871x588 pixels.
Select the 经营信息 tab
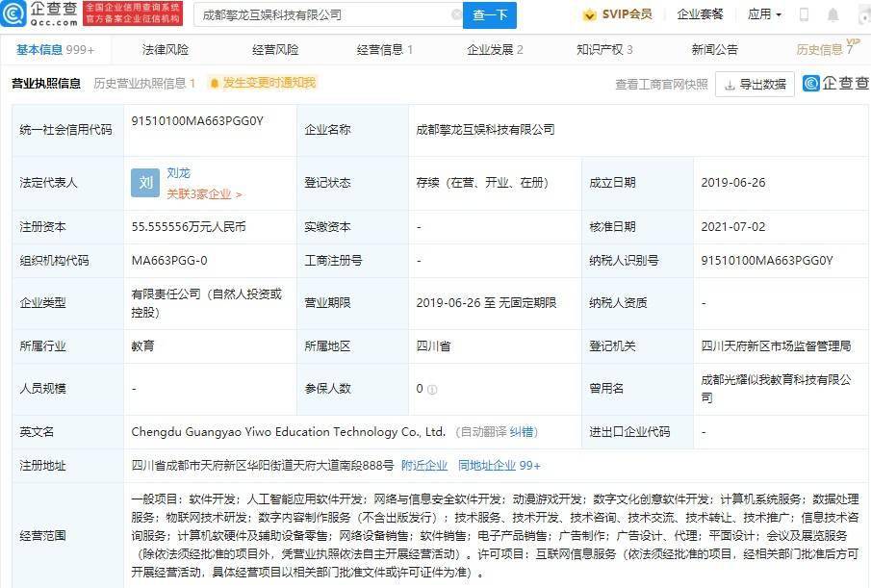tap(384, 50)
